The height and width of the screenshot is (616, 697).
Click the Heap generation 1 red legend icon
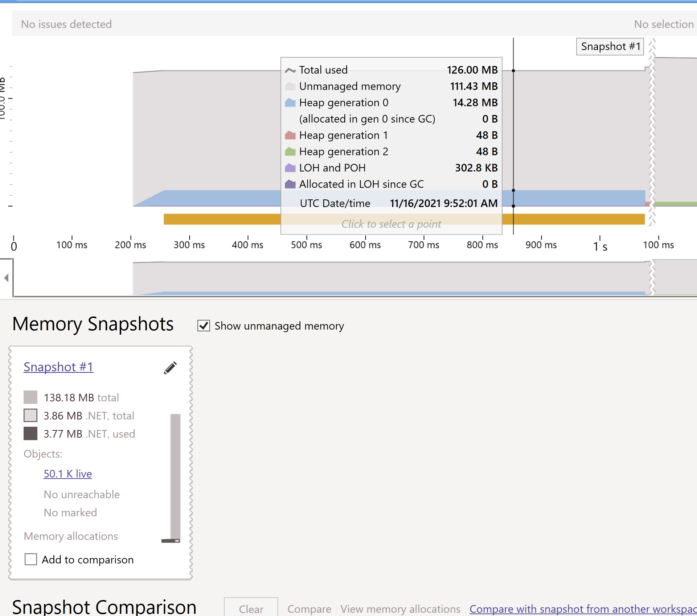pos(291,135)
